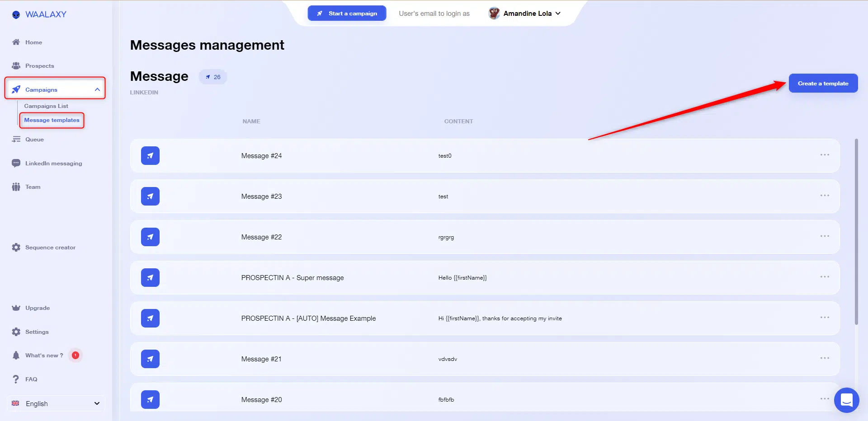Open Settings page link
Screen dimensions: 868x421
[x=37, y=332]
